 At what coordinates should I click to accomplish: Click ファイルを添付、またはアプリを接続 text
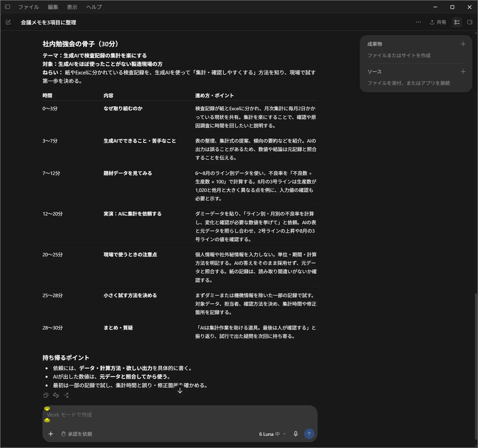(409, 83)
